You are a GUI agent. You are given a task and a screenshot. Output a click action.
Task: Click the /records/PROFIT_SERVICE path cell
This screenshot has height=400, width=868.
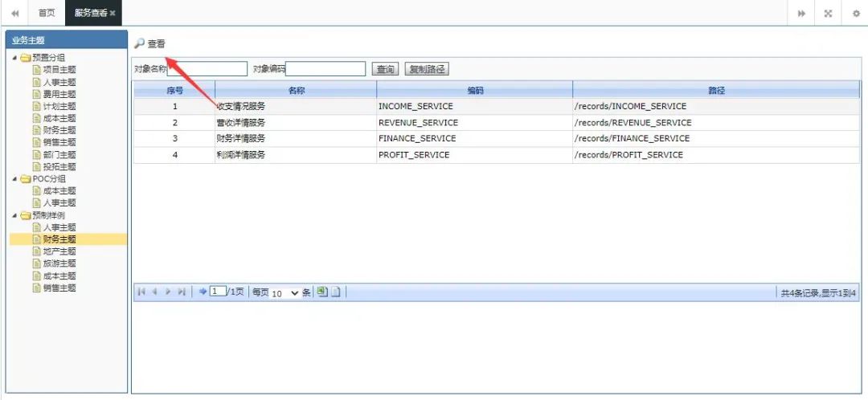[x=628, y=155]
